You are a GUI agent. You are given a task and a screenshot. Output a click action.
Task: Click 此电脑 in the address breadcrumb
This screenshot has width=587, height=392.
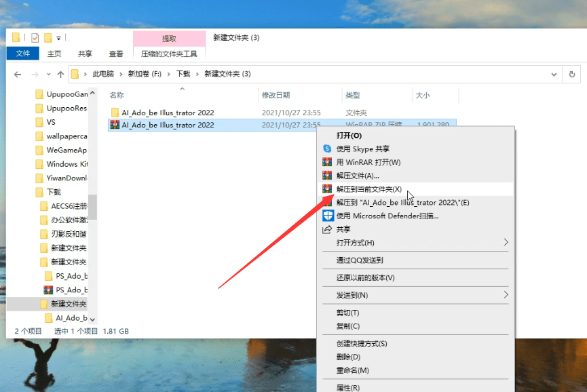(103, 74)
